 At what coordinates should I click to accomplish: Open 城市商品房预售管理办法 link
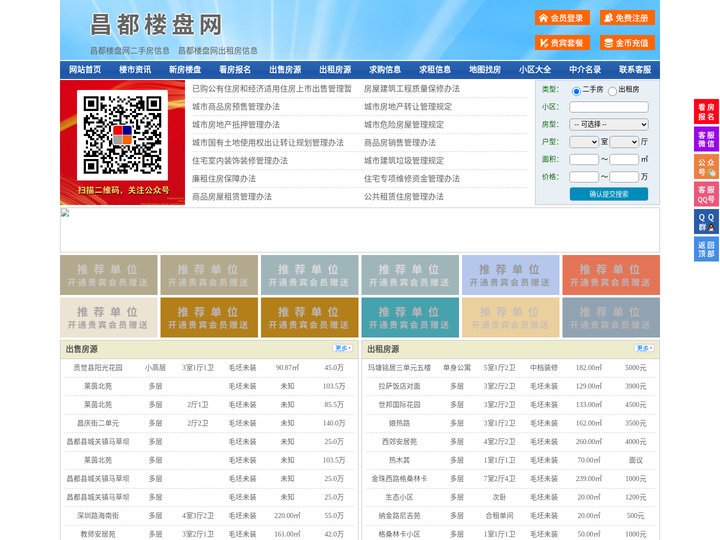click(236, 107)
